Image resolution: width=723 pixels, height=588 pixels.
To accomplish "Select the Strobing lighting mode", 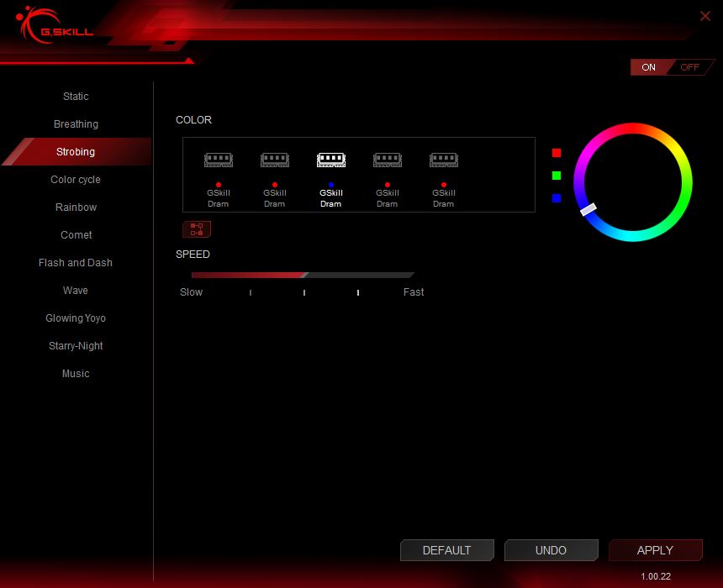I will tap(76, 151).
